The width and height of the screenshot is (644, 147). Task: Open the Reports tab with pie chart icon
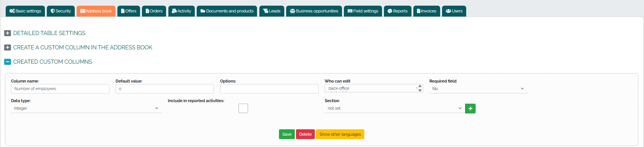pyautogui.click(x=397, y=11)
